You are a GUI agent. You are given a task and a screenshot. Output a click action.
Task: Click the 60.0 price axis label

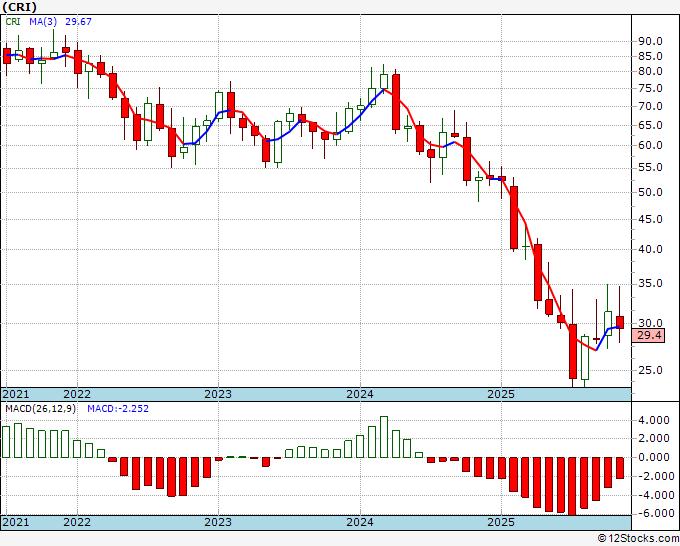point(650,145)
